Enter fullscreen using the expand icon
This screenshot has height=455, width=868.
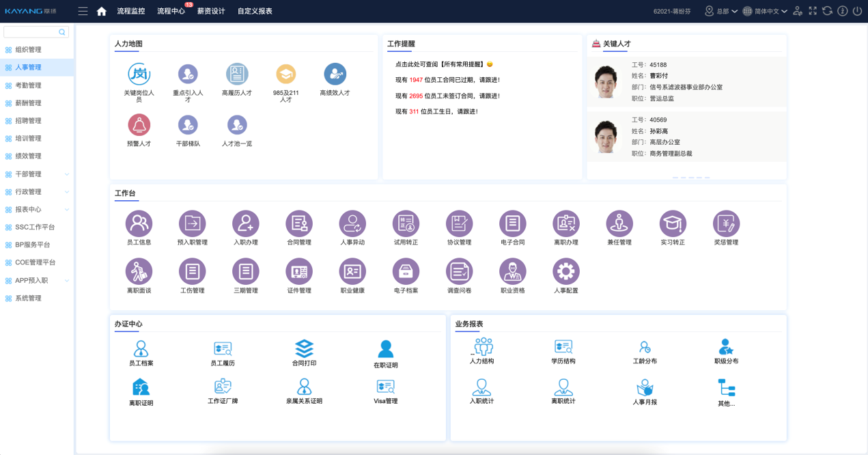point(812,11)
